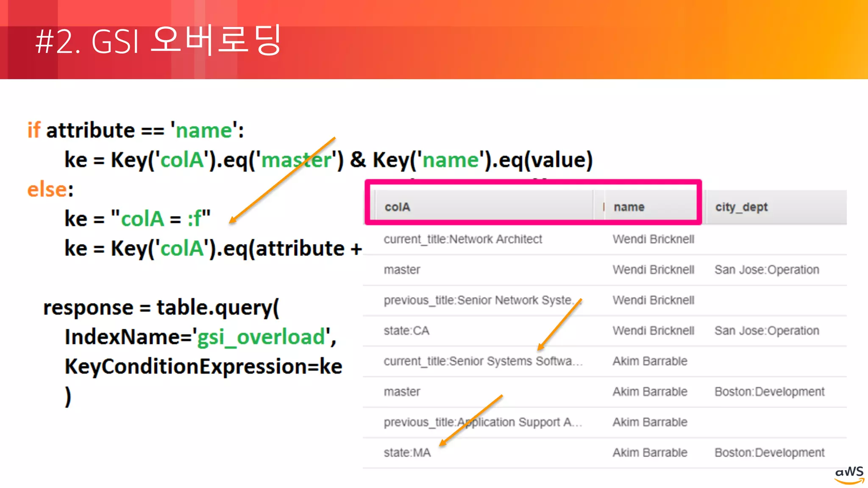Select the state:CA row cell

click(x=406, y=331)
